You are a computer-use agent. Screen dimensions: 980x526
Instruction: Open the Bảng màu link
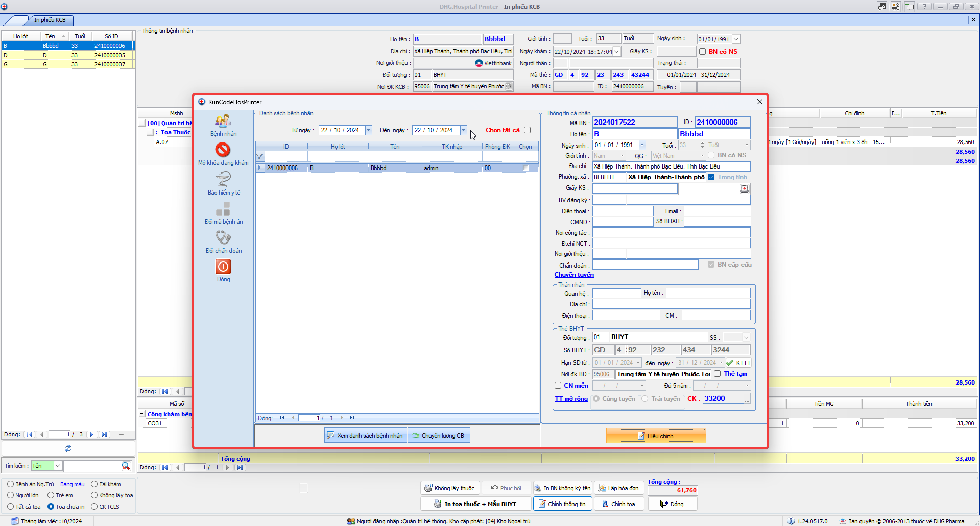pos(73,484)
